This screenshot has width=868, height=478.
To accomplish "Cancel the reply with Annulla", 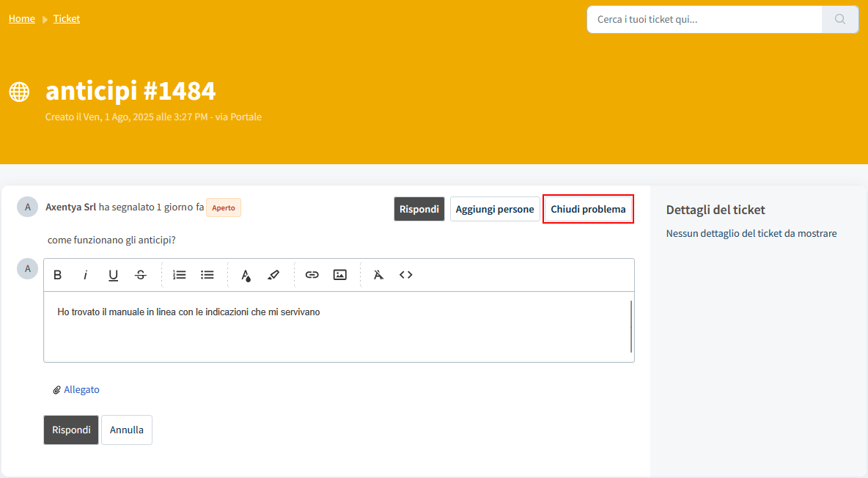I will point(127,430).
